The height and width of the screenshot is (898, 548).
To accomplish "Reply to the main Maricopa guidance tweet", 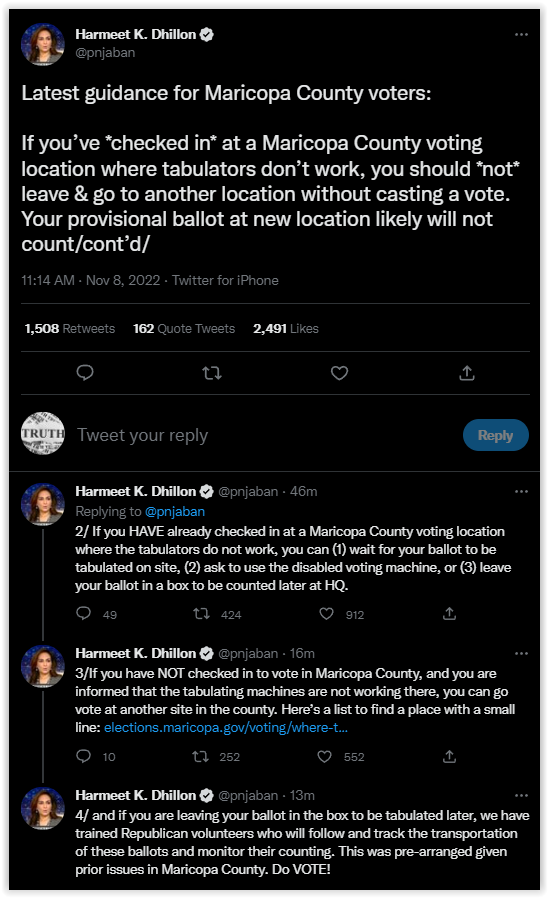I will point(85,373).
